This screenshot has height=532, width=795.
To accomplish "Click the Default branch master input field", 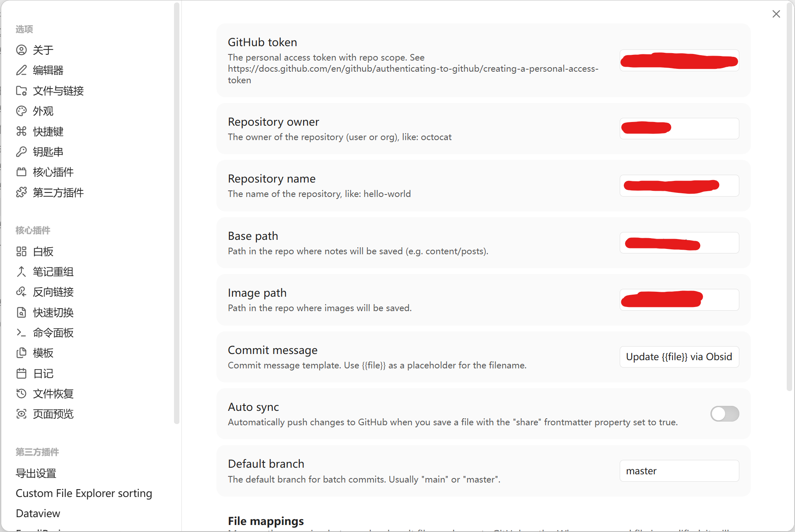I will point(679,471).
